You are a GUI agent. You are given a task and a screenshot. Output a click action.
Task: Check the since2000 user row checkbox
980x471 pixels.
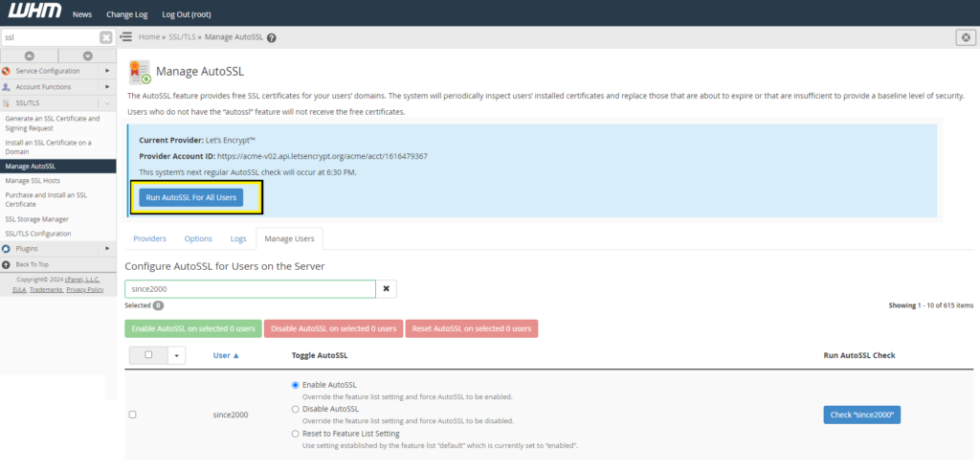coord(133,415)
